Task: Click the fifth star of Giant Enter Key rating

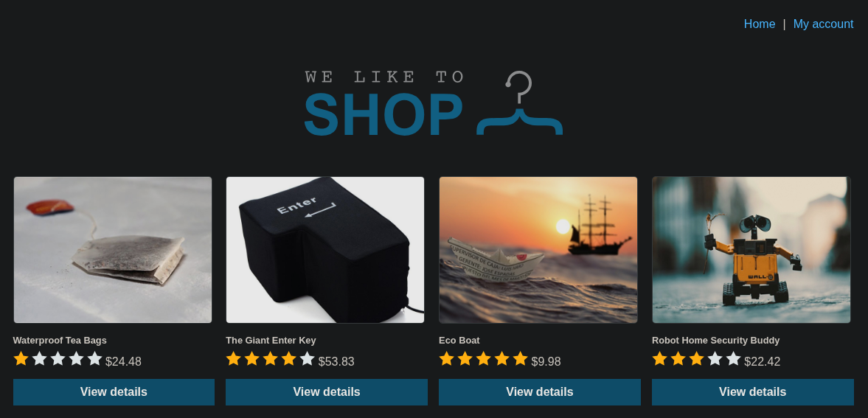Action: tap(308, 359)
